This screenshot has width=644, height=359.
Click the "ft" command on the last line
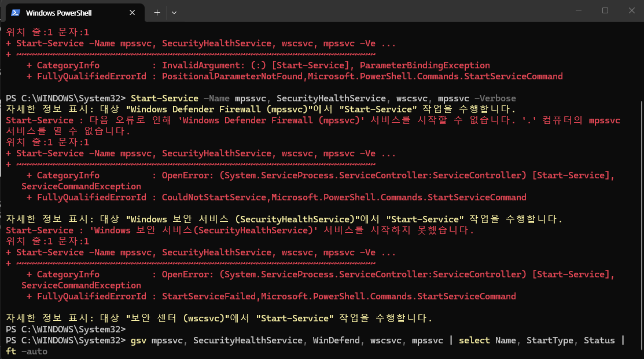(x=11, y=351)
